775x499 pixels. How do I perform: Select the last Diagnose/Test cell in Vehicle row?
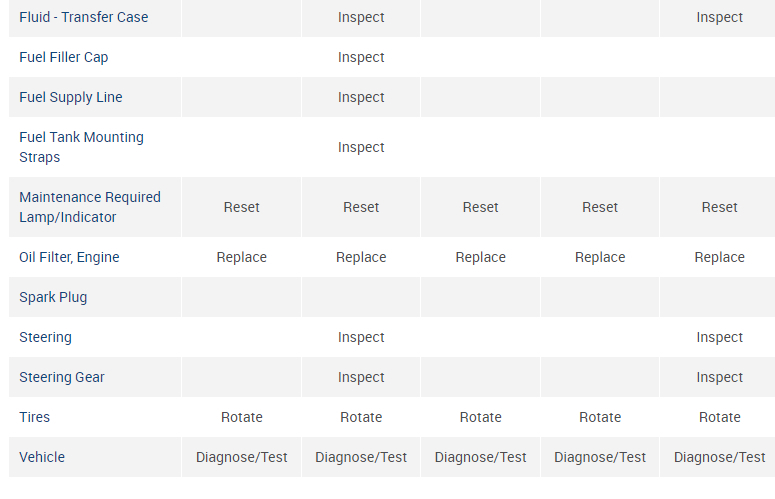[720, 457]
